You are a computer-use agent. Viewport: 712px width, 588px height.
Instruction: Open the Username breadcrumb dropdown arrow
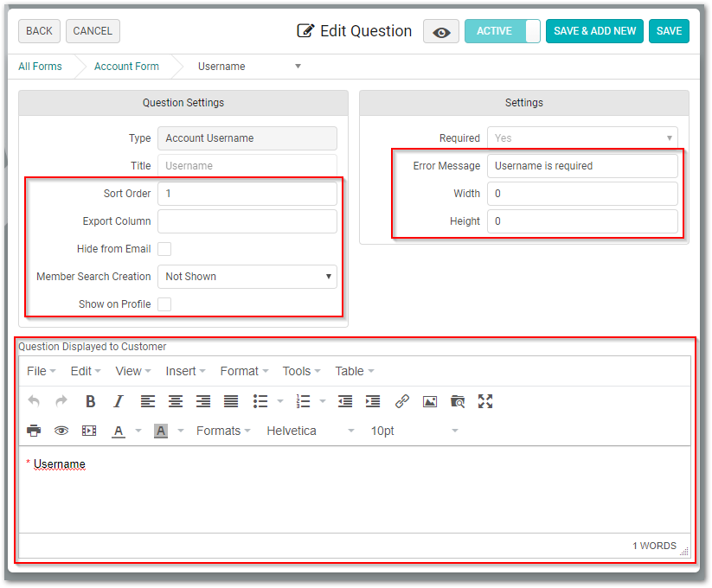(x=298, y=67)
